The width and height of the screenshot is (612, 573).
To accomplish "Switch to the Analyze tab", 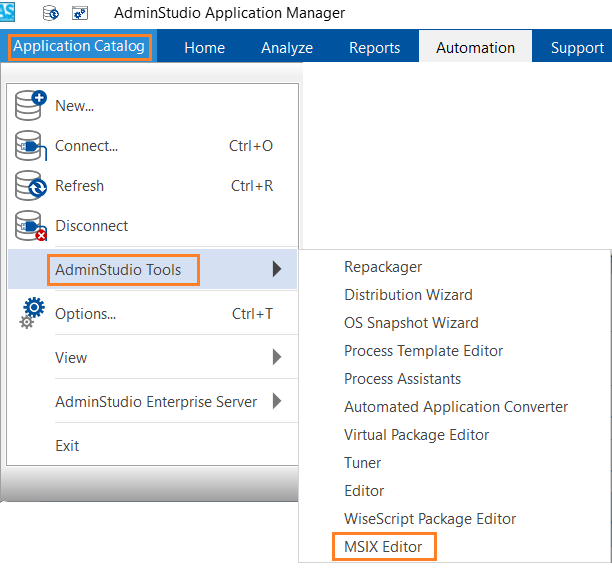I will pyautogui.click(x=287, y=47).
